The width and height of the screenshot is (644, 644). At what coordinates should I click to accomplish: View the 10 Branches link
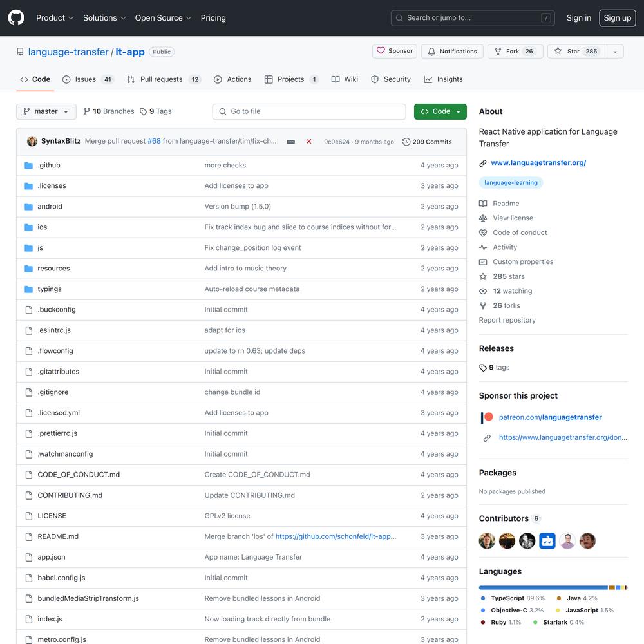[108, 111]
